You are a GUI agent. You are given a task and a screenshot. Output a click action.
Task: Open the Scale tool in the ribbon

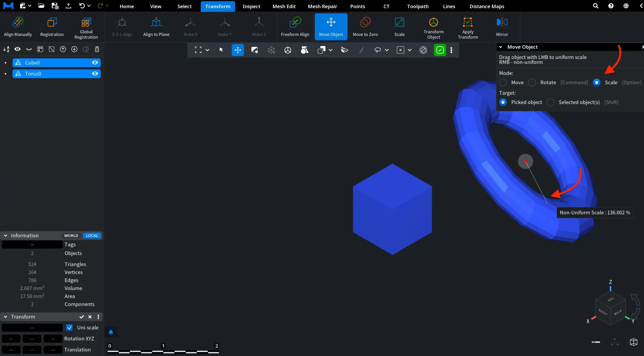point(399,27)
